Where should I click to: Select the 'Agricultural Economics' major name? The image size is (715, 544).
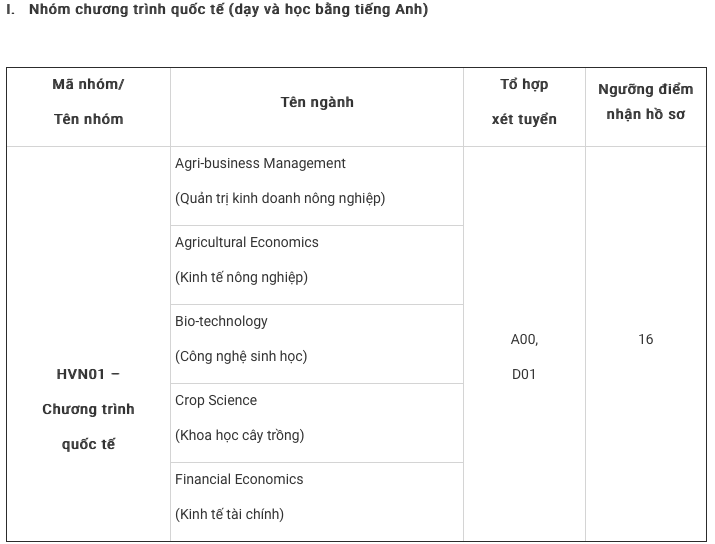point(247,242)
